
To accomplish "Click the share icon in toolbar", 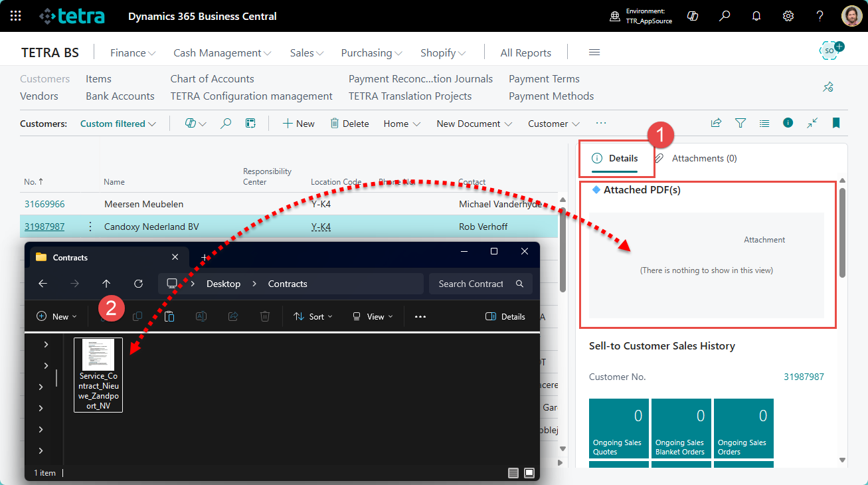I will click(716, 123).
